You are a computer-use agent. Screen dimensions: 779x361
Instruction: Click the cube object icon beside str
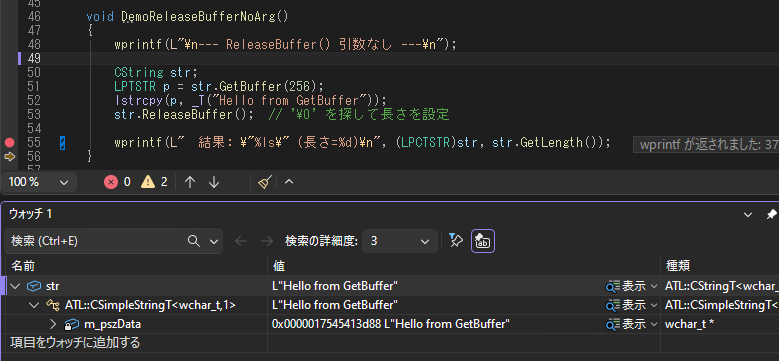(33, 286)
